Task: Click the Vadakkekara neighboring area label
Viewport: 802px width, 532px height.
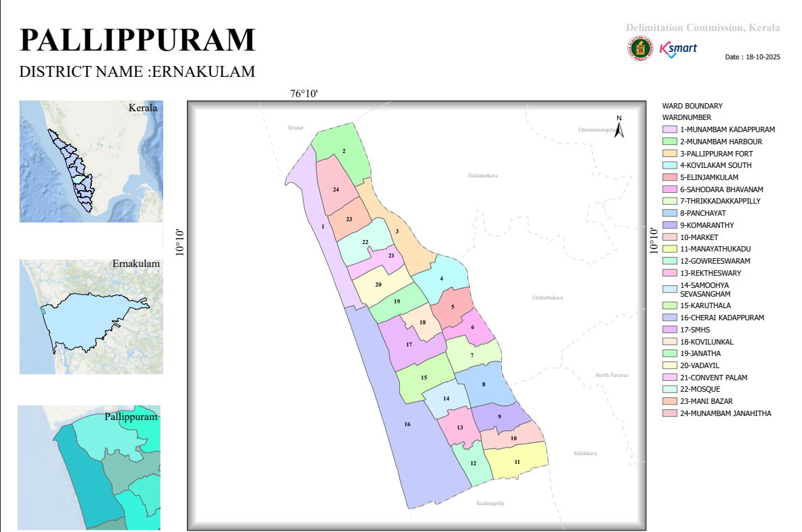Action: (x=482, y=175)
